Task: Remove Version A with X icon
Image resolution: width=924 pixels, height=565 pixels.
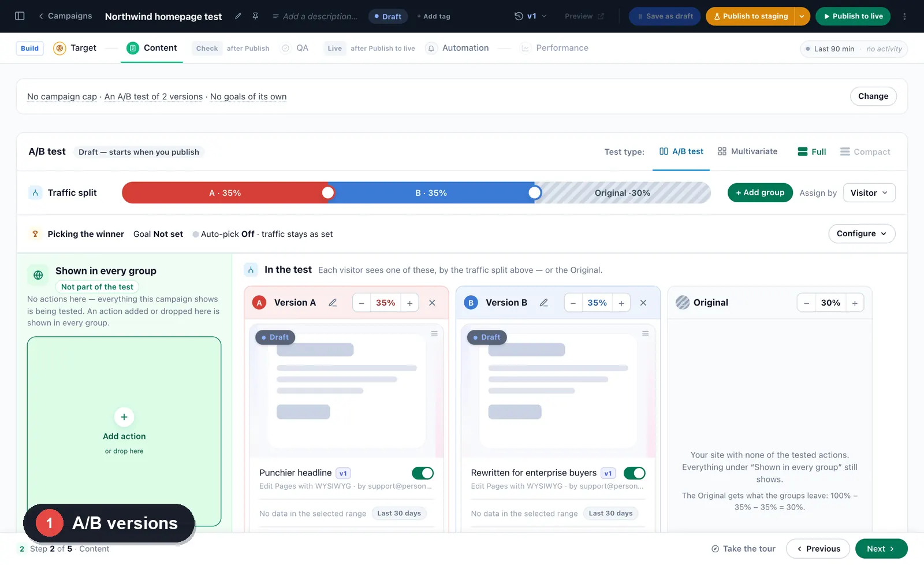Action: 432,303
